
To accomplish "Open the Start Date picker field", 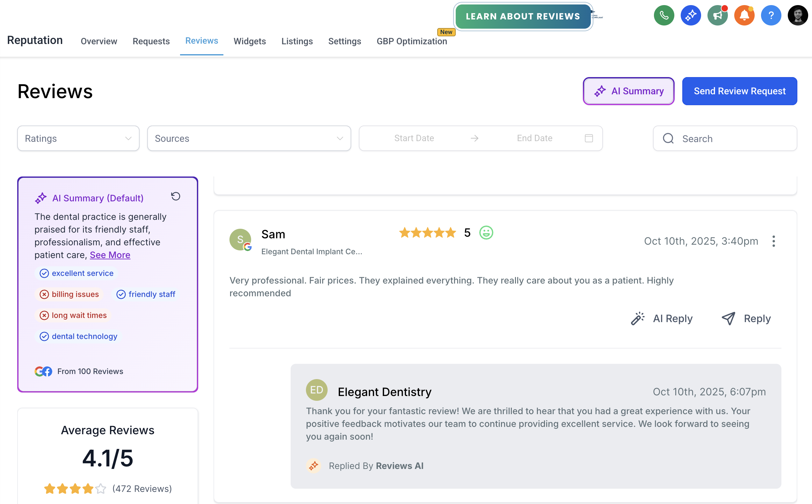I will tap(414, 138).
